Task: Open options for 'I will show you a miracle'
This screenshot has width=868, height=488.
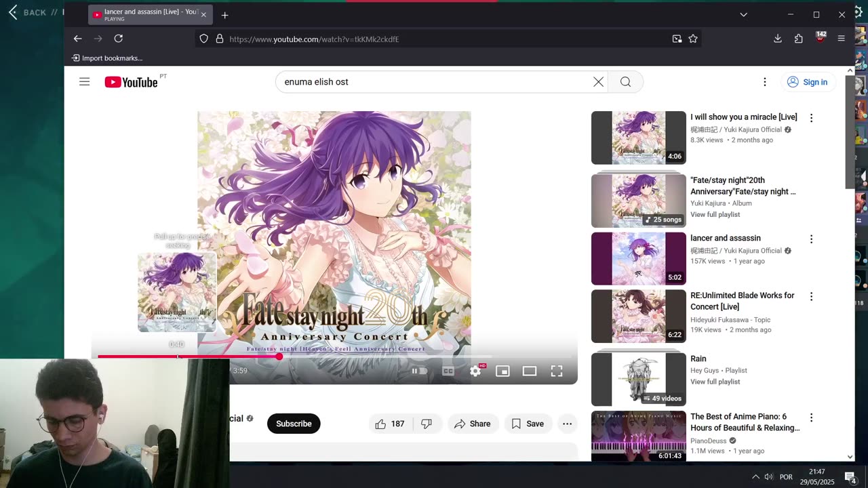Action: pyautogui.click(x=811, y=118)
